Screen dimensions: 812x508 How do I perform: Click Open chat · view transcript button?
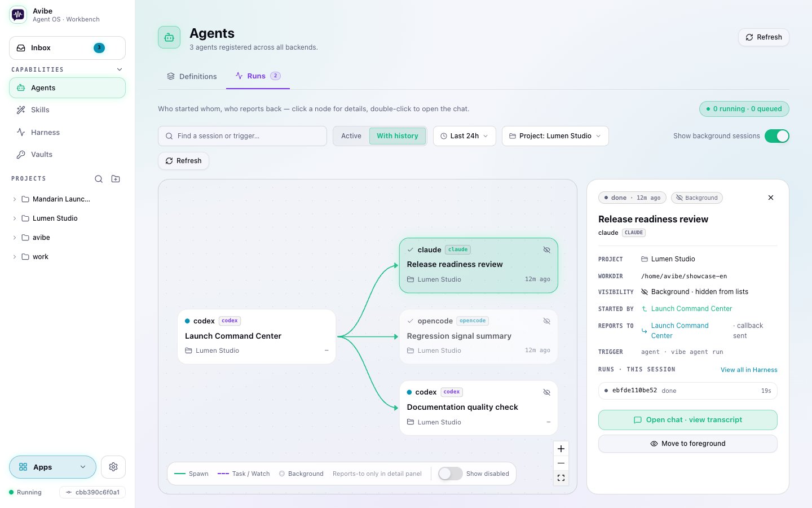pos(687,420)
